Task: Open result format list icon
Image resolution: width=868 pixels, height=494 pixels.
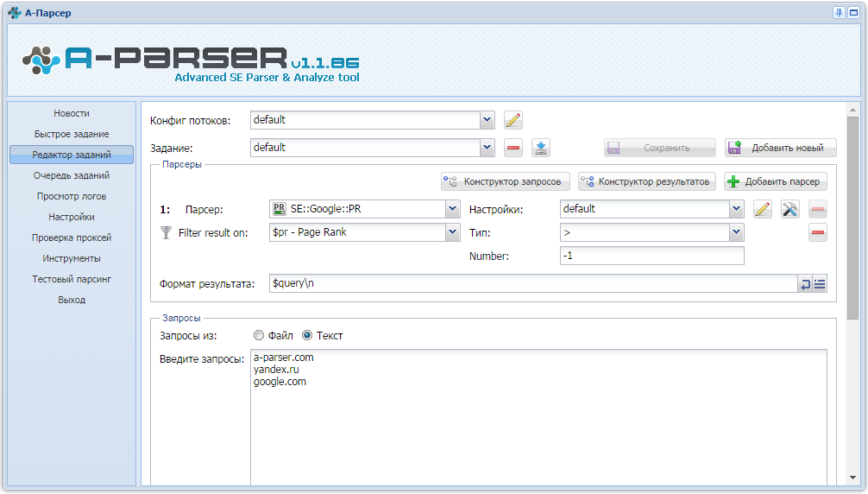Action: coord(820,284)
